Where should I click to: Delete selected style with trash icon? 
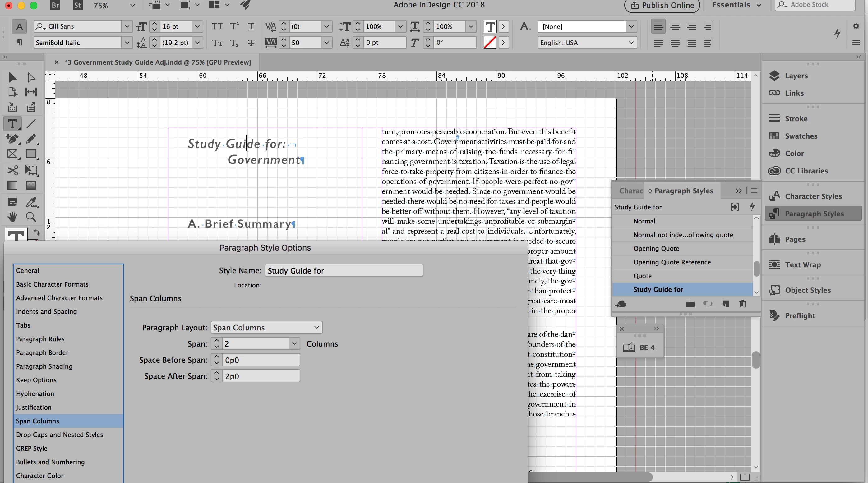pyautogui.click(x=742, y=304)
